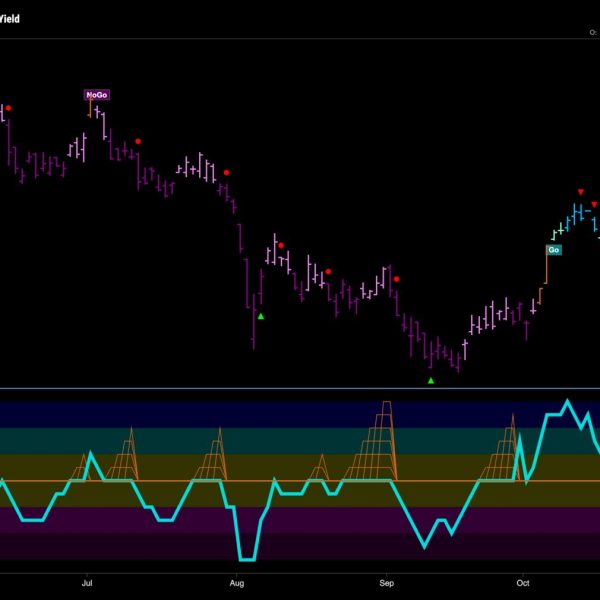Viewport: 600px width, 600px height.
Task: Click the purple NoGo label flag
Action: tap(97, 95)
